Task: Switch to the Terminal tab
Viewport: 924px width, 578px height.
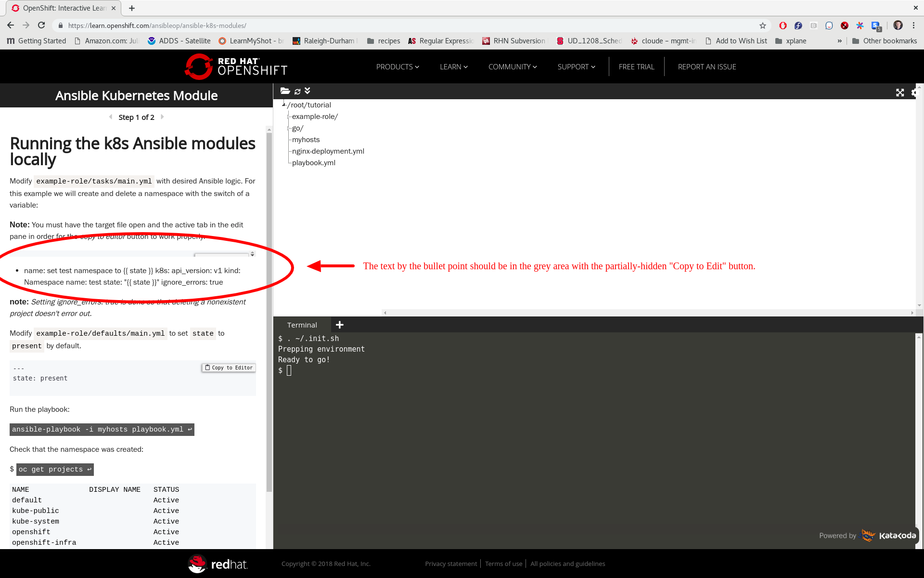Action: tap(302, 325)
